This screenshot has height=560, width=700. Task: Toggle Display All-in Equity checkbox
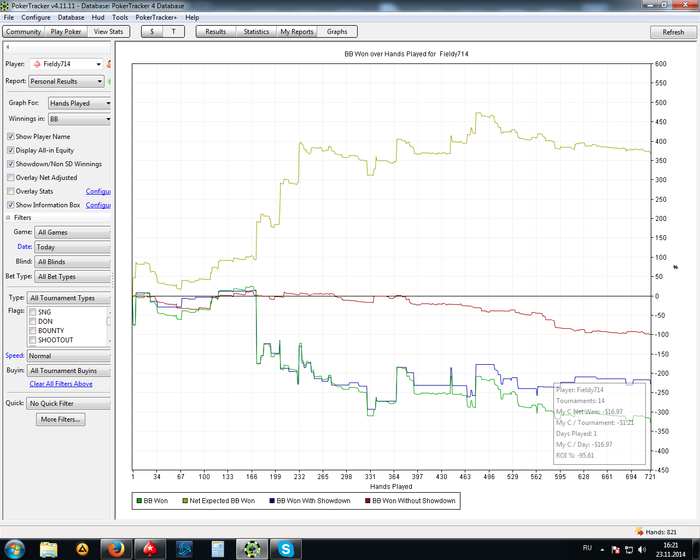point(11,150)
